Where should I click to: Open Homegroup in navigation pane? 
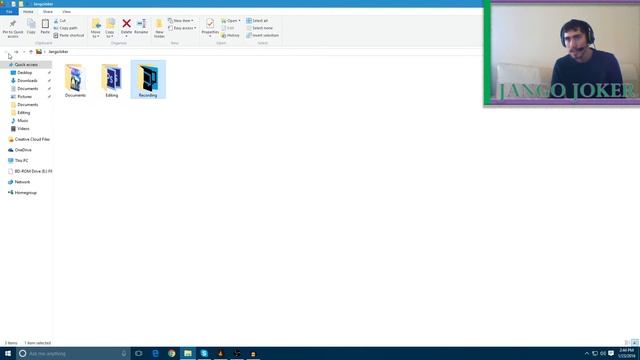click(x=25, y=192)
